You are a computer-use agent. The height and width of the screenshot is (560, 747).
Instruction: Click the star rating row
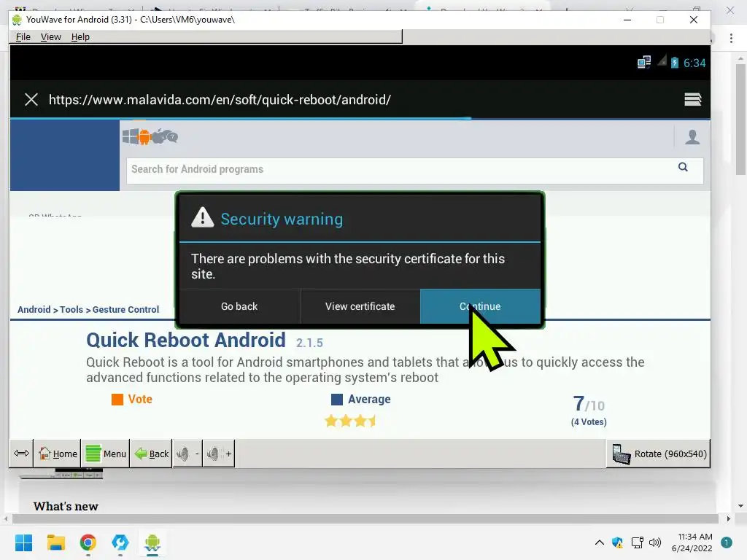pyautogui.click(x=350, y=421)
